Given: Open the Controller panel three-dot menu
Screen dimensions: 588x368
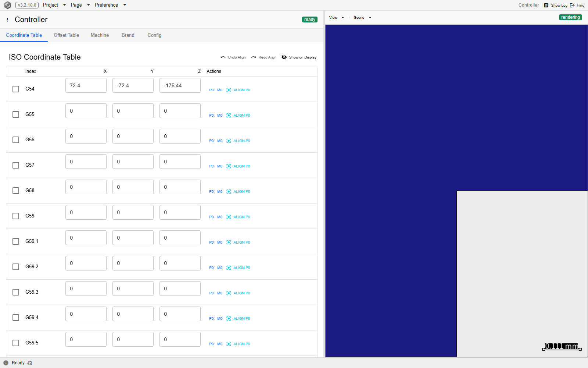Looking at the screenshot, I should 7,20.
